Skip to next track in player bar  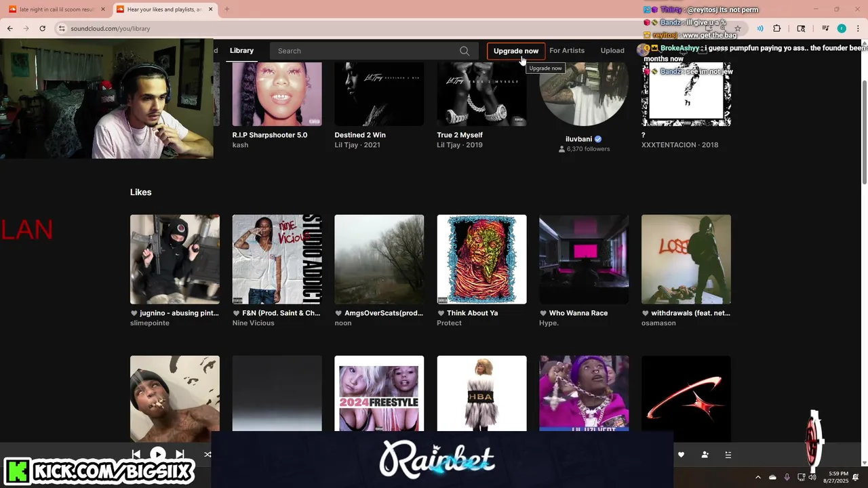(x=180, y=454)
